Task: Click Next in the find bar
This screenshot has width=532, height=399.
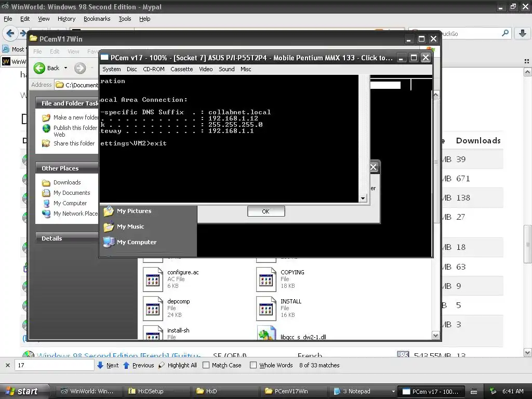Action: [x=108, y=365]
